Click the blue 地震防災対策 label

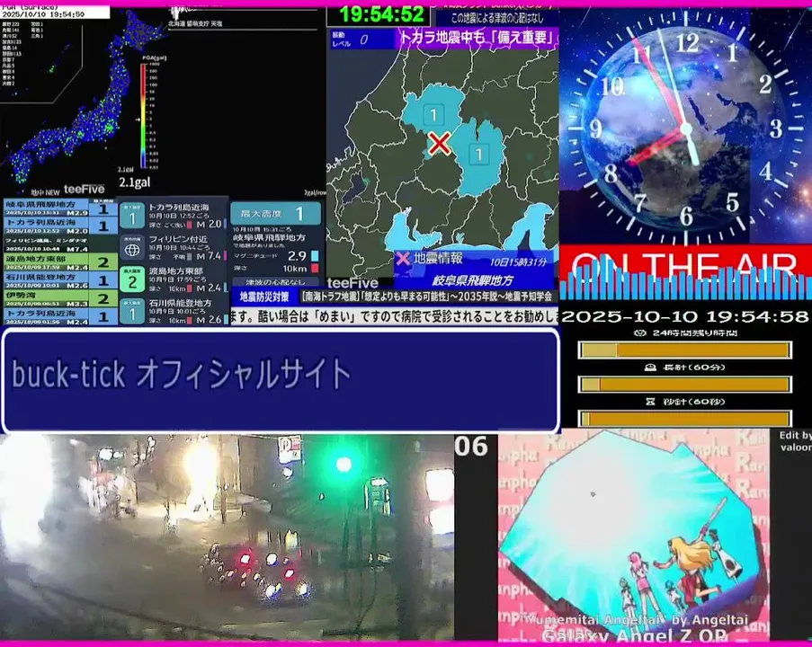point(264,297)
